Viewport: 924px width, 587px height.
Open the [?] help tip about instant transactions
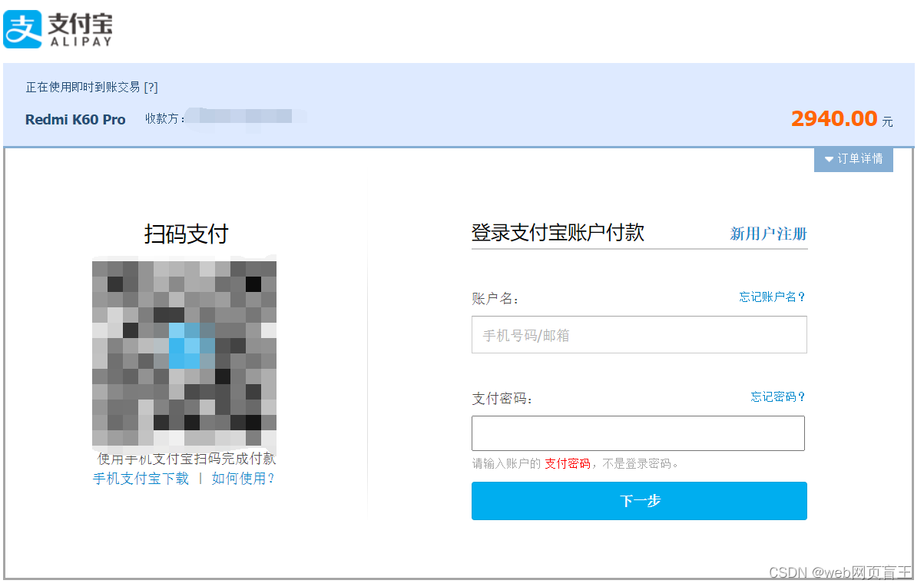point(151,87)
